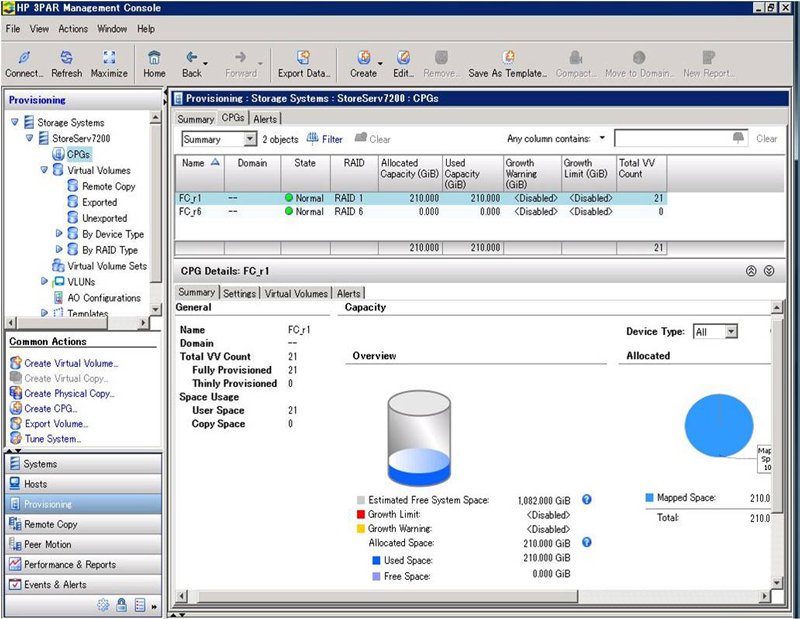The image size is (800, 619).
Task: Click the blue Mapped Space pie chart
Action: (719, 425)
